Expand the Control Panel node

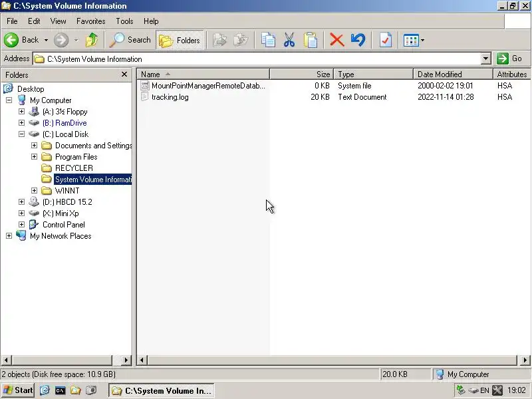point(21,225)
